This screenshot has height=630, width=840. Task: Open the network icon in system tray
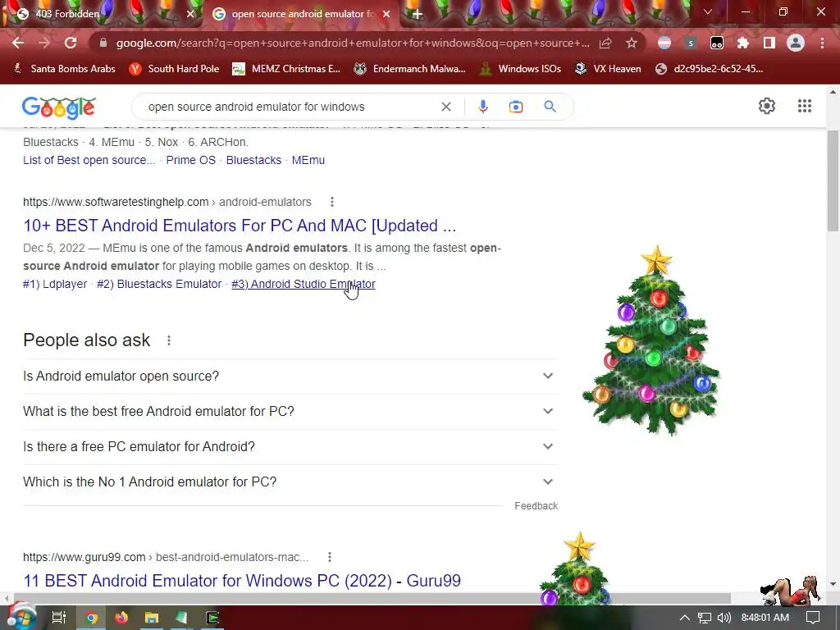tap(704, 618)
